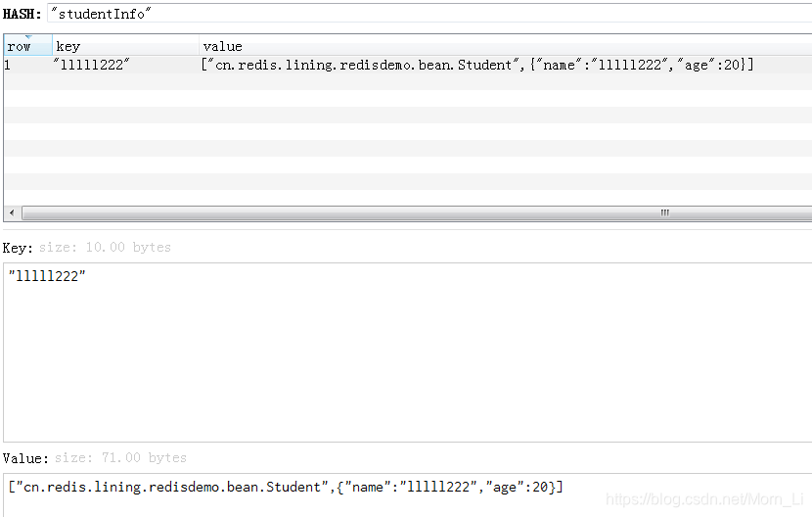Select row number 1 cell

[x=28, y=65]
